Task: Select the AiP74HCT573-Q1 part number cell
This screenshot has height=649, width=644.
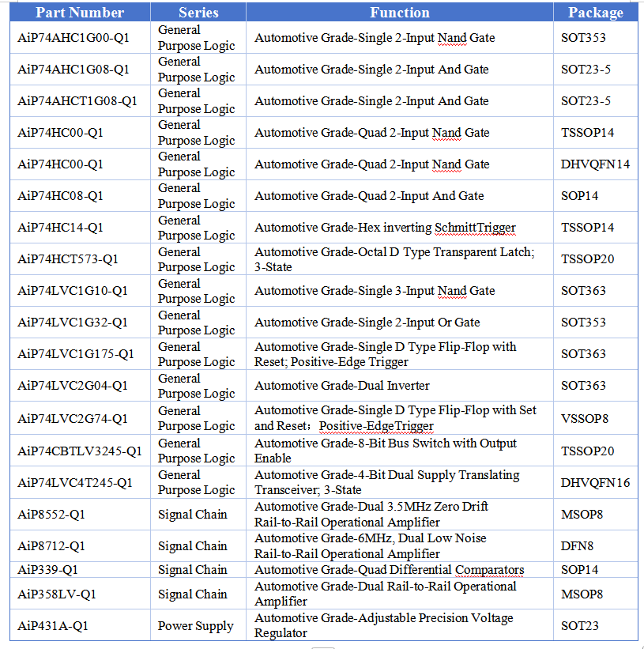Action: 68,259
